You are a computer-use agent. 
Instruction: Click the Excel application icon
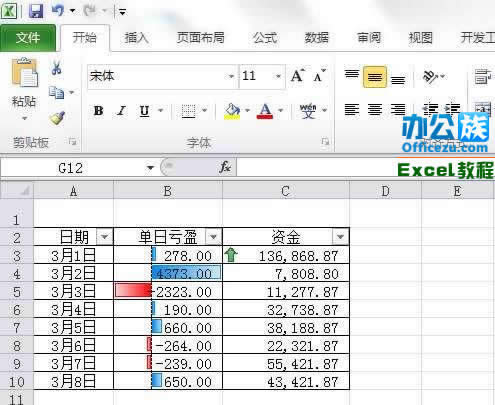[9, 11]
